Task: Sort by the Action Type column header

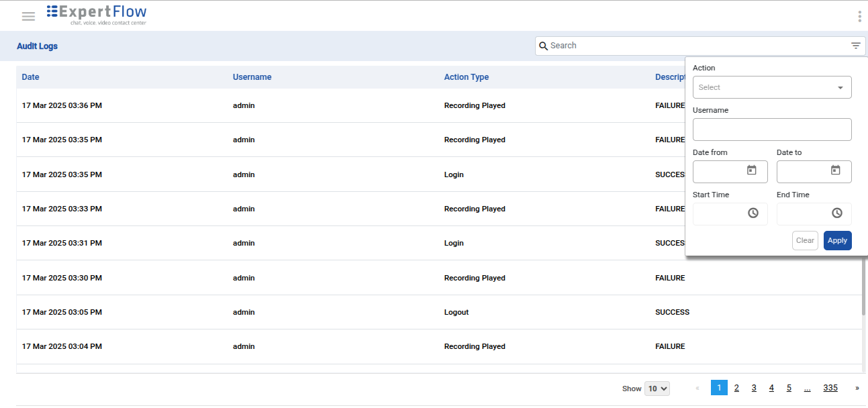Action: [x=466, y=77]
